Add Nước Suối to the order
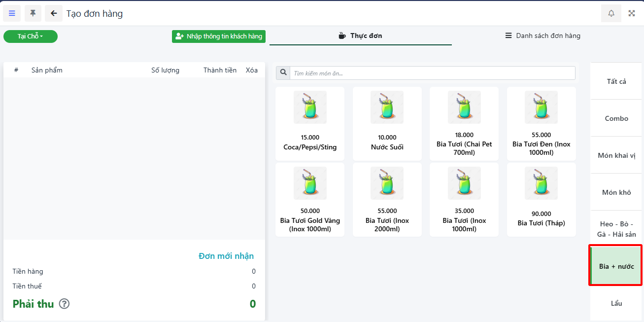This screenshot has width=644, height=322. coord(387,123)
